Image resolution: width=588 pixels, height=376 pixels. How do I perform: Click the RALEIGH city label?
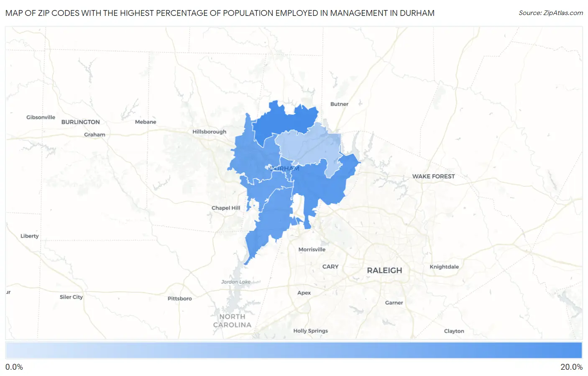[x=384, y=271]
